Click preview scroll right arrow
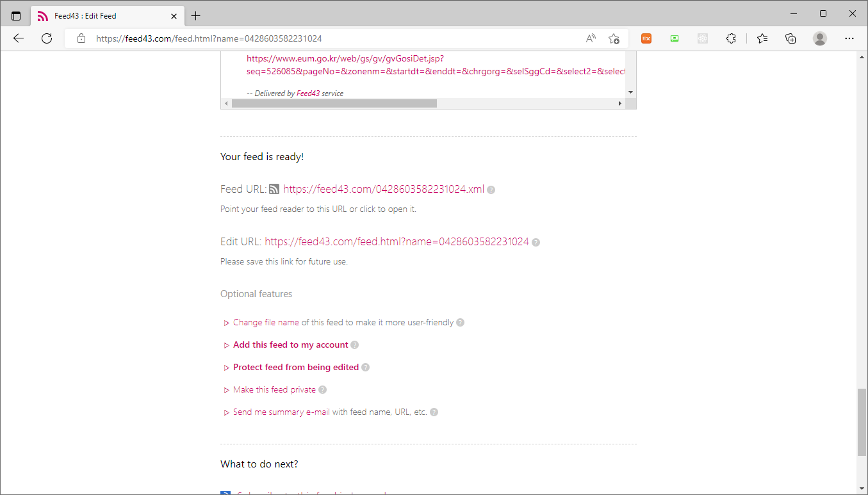The width and height of the screenshot is (868, 495). 619,103
